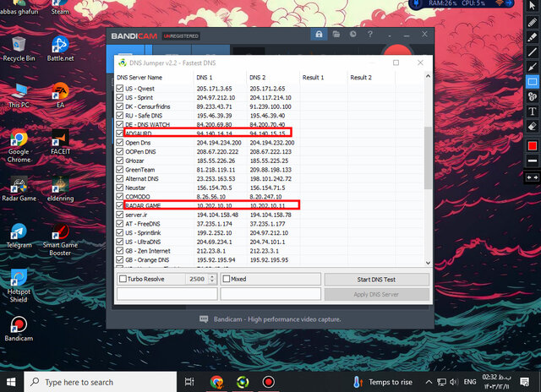This screenshot has width=541, height=392.
Task: Click the DNS list vertical scrollbar
Action: pyautogui.click(x=427, y=169)
